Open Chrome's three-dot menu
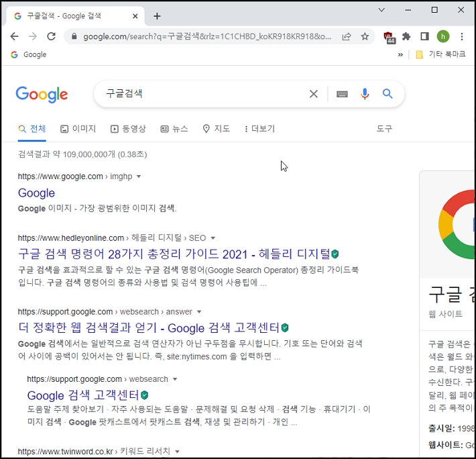The height and width of the screenshot is (459, 476). pyautogui.click(x=462, y=36)
